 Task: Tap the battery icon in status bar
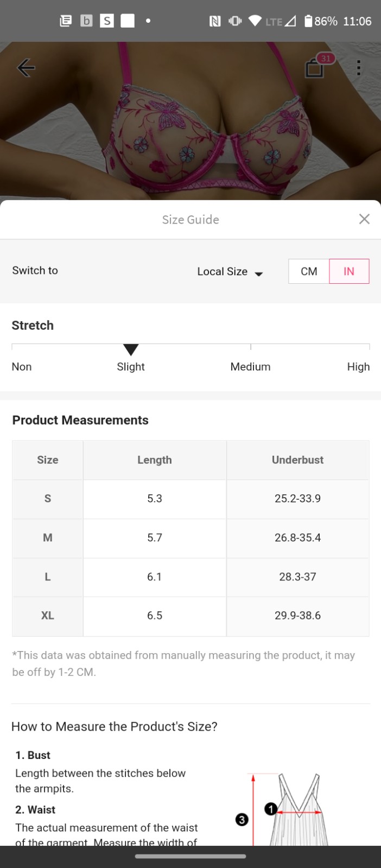(x=308, y=21)
